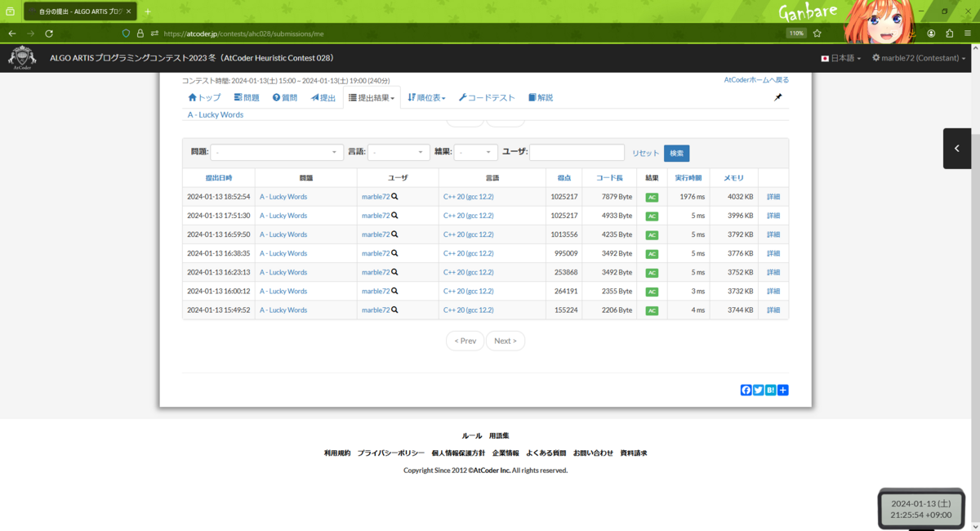This screenshot has height=531, width=980.
Task: Expand the 提出結果 dropdown tab
Action: point(372,97)
